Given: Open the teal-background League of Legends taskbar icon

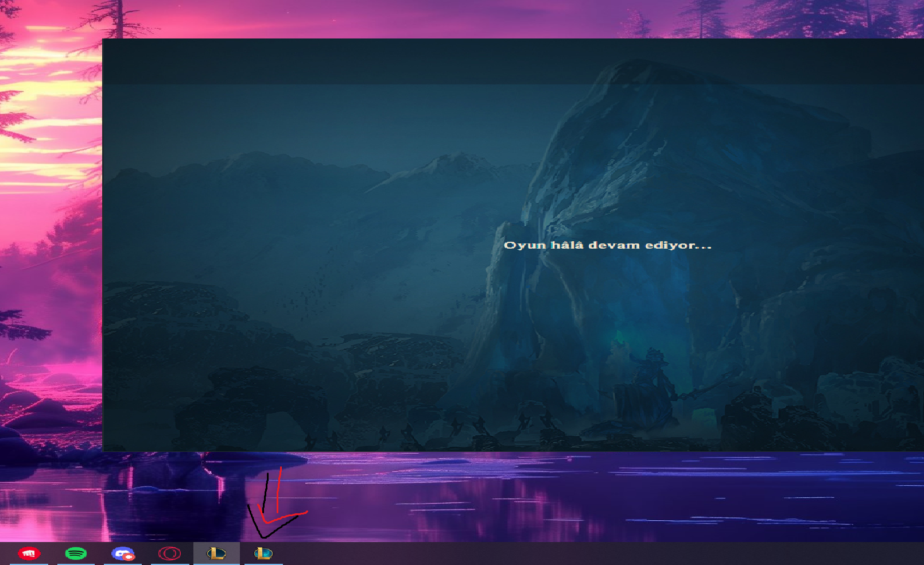Looking at the screenshot, I should 263,554.
